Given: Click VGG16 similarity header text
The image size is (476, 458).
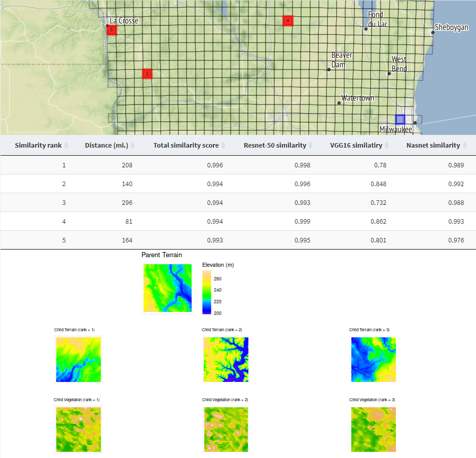Looking at the screenshot, I should (x=356, y=146).
